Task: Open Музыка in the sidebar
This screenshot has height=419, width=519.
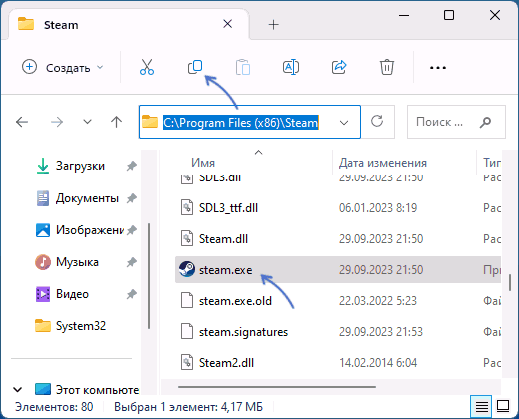Action: 67,262
